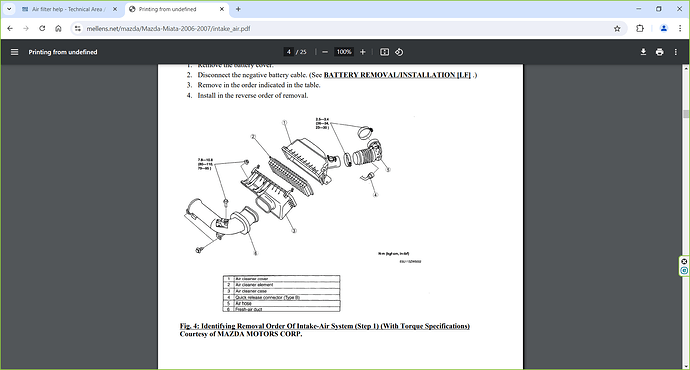Image resolution: width=690 pixels, height=370 pixels.
Task: Go to the browser home page
Action: coord(58,29)
